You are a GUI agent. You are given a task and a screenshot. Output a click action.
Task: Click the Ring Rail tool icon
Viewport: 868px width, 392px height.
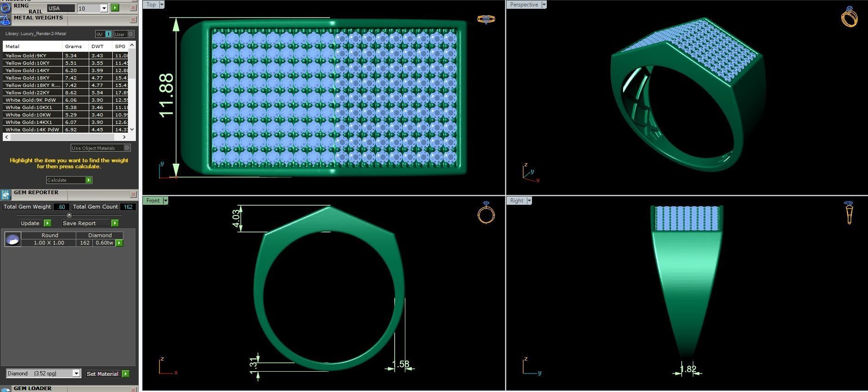5,8
